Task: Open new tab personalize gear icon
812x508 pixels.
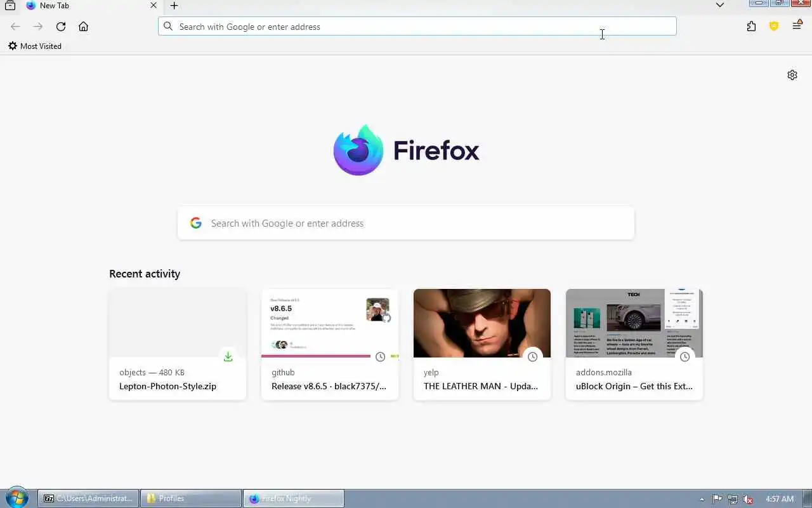Action: click(x=792, y=75)
